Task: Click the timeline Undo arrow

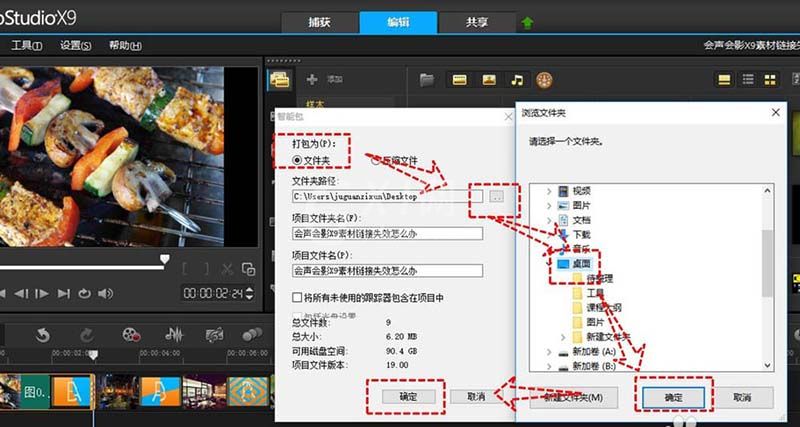Action: point(43,335)
